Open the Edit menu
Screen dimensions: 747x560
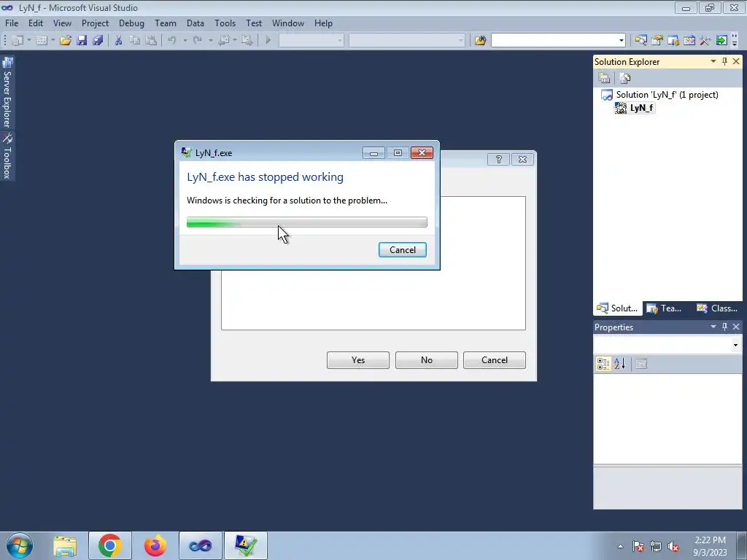tap(36, 23)
